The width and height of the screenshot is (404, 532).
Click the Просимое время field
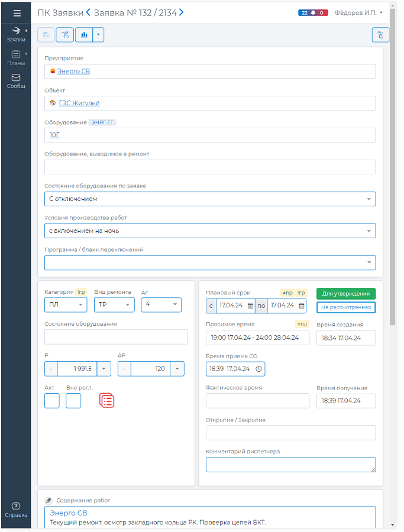point(257,338)
